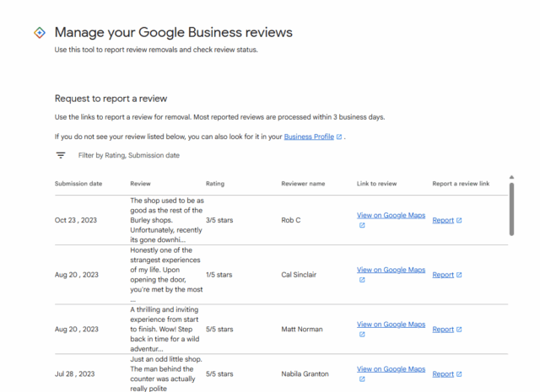Click the Submission date column header
Image resolution: width=540 pixels, height=392 pixels.
[78, 184]
